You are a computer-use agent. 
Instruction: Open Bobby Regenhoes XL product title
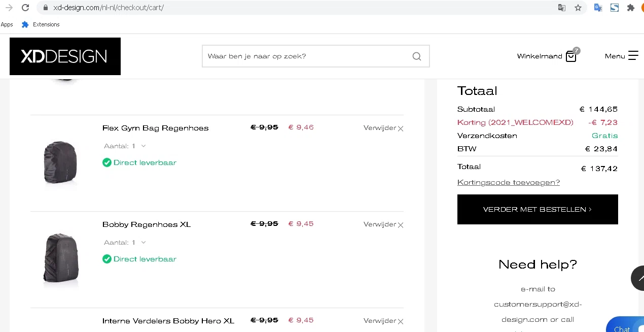[x=147, y=224]
